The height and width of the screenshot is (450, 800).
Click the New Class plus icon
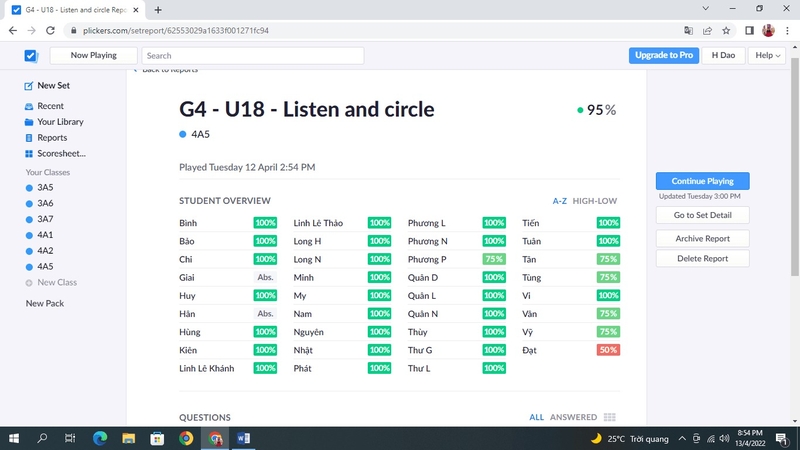(29, 283)
